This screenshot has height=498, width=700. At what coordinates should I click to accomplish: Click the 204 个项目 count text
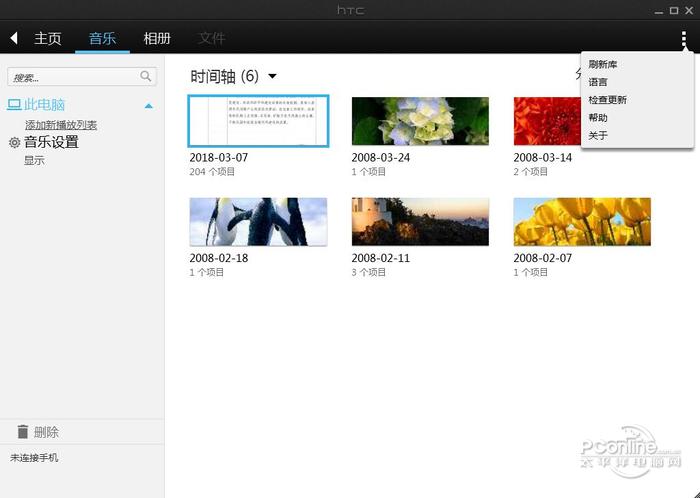(212, 172)
